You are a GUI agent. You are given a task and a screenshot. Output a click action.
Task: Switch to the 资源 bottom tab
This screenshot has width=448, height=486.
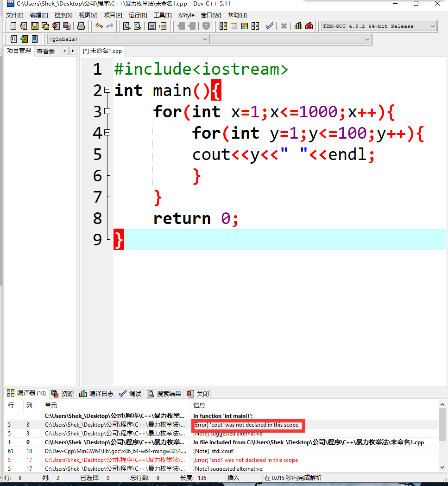coord(63,394)
